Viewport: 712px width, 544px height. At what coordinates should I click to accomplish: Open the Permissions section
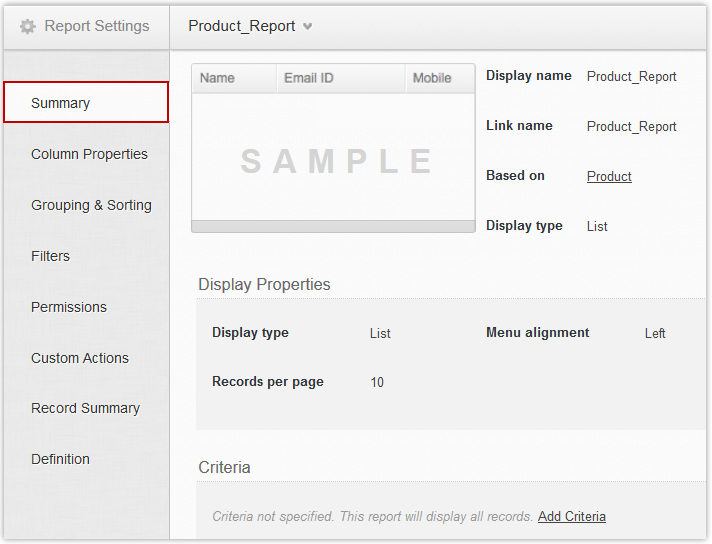point(68,307)
